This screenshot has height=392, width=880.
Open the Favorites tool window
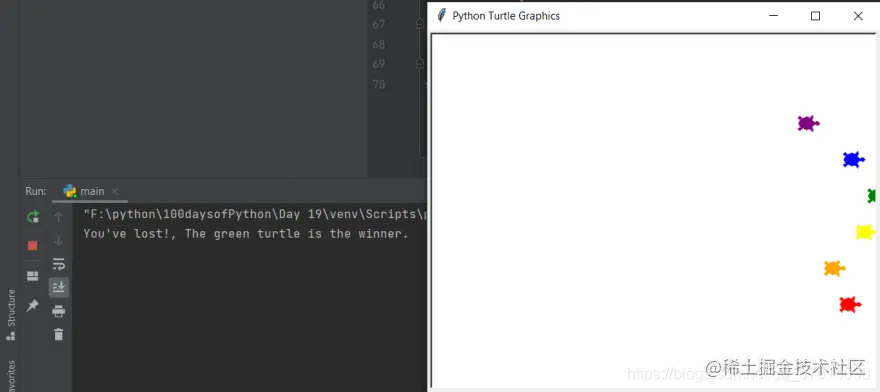11,376
